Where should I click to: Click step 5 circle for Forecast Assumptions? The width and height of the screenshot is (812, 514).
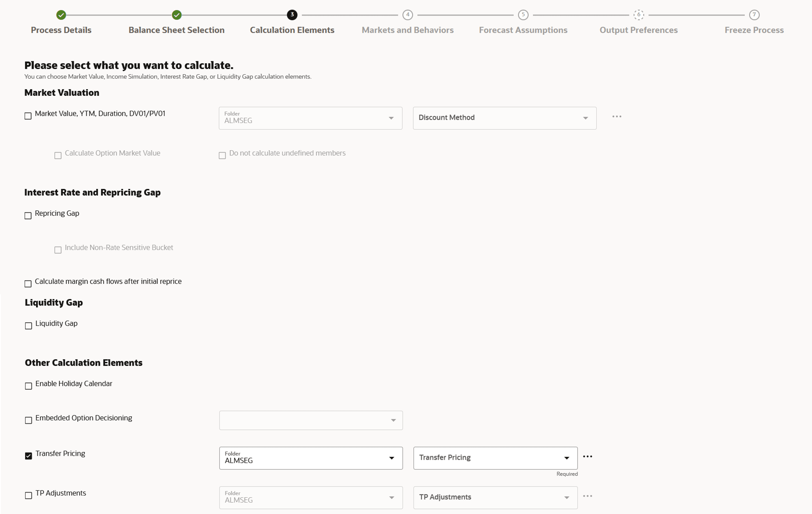[x=523, y=15]
